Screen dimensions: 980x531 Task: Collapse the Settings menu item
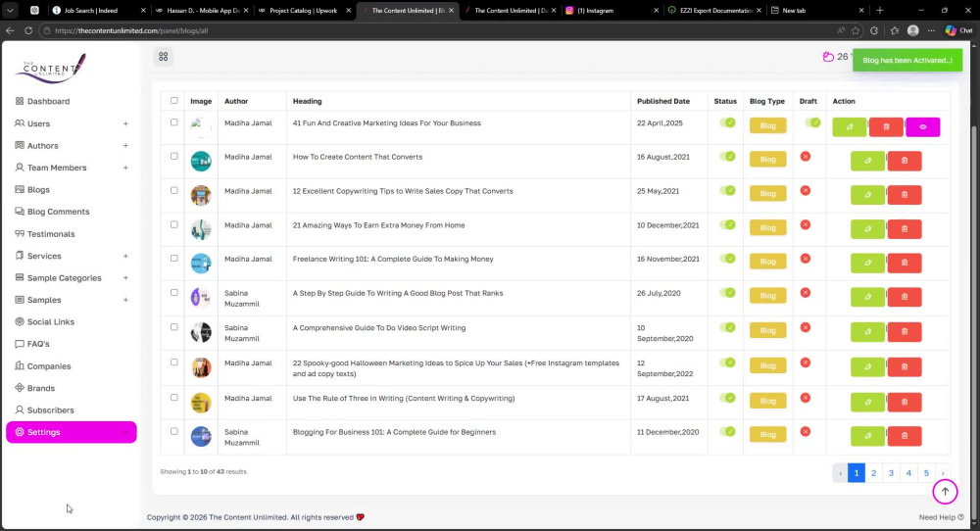72,432
